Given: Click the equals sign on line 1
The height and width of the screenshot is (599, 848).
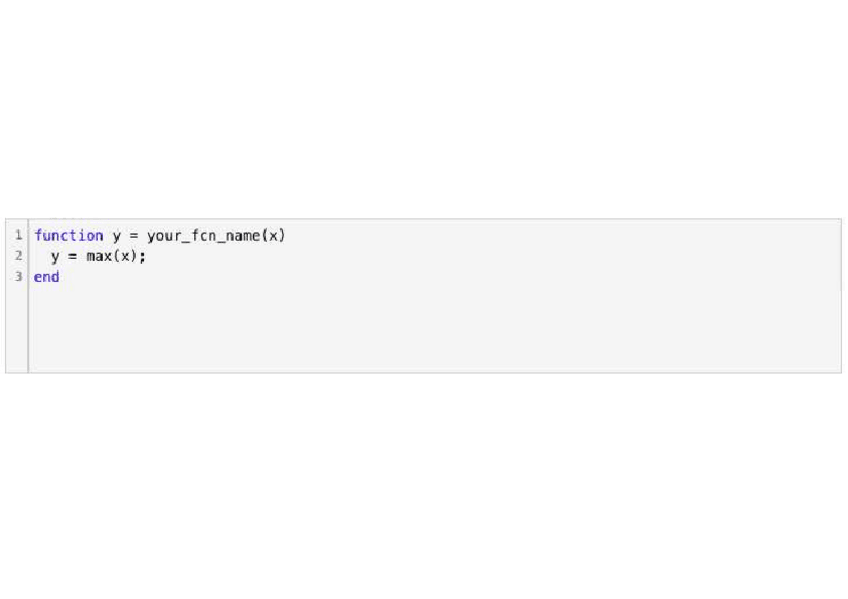Looking at the screenshot, I should (133, 236).
